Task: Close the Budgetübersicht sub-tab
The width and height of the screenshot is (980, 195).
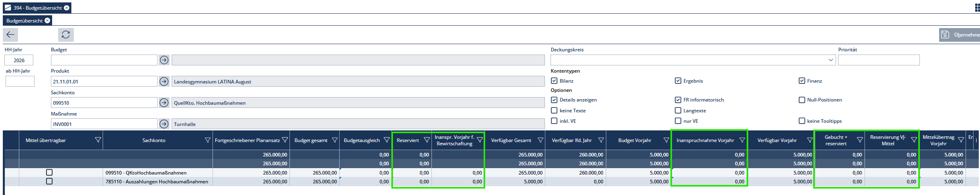Action: pos(47,20)
